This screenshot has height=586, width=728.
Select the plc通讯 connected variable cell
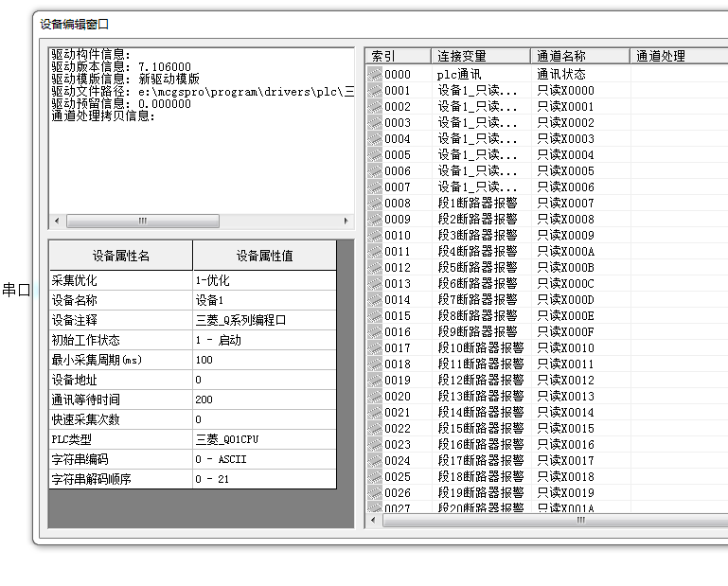pyautogui.click(x=480, y=74)
